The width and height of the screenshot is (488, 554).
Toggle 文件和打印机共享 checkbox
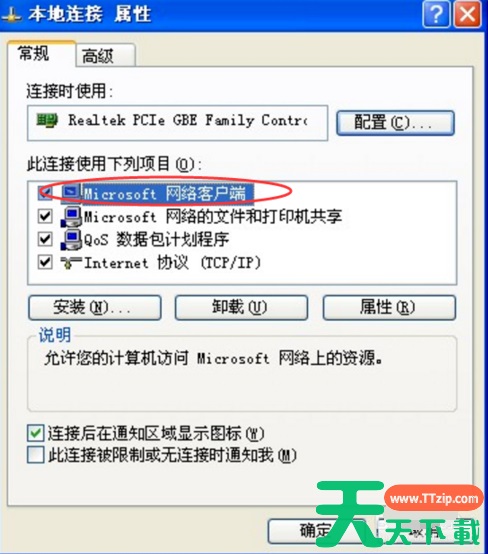(45, 216)
